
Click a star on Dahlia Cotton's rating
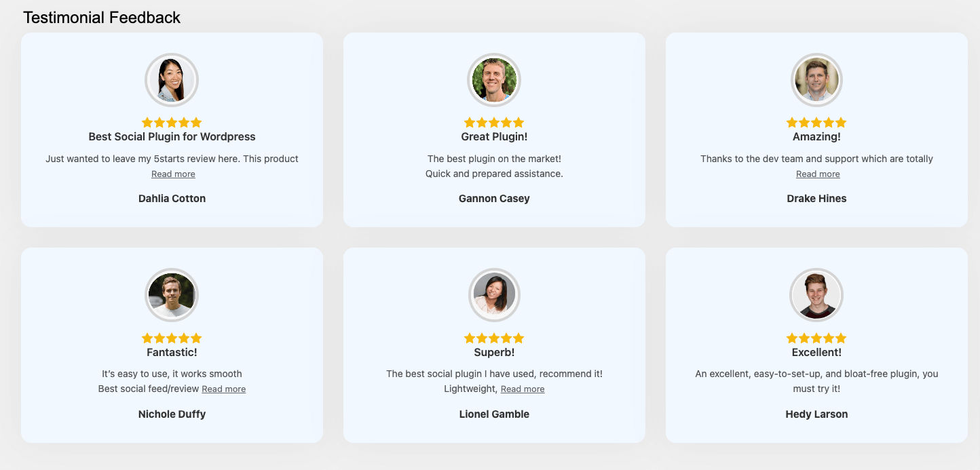[x=172, y=122]
